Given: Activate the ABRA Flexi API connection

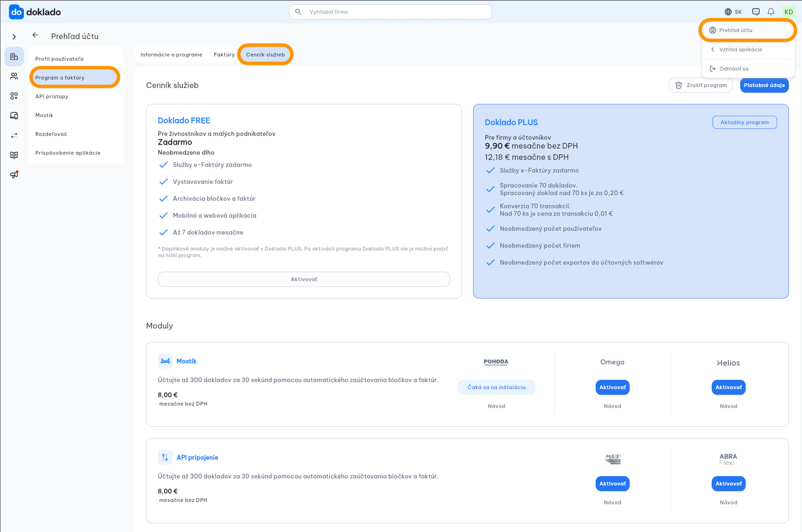Looking at the screenshot, I should 728,484.
